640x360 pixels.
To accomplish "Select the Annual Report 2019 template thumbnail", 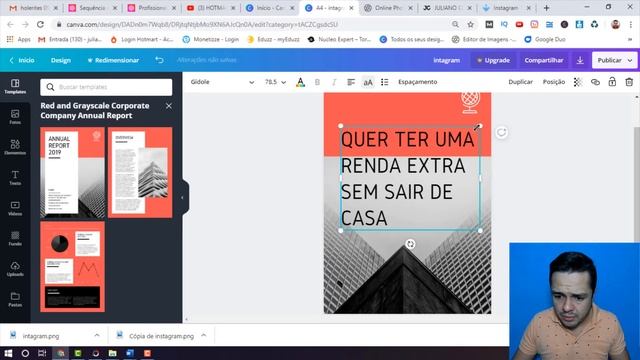I will pyautogui.click(x=72, y=173).
